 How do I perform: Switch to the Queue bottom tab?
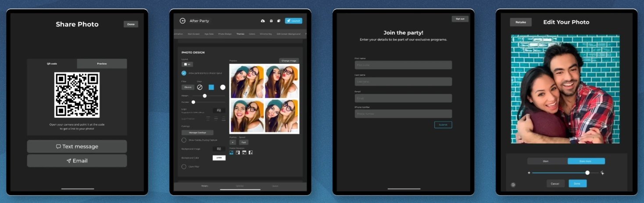275,186
